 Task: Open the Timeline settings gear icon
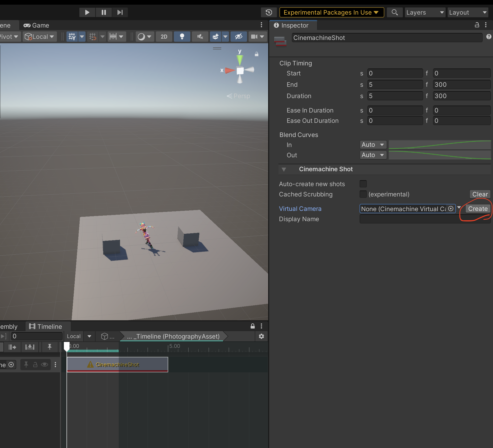click(x=261, y=336)
